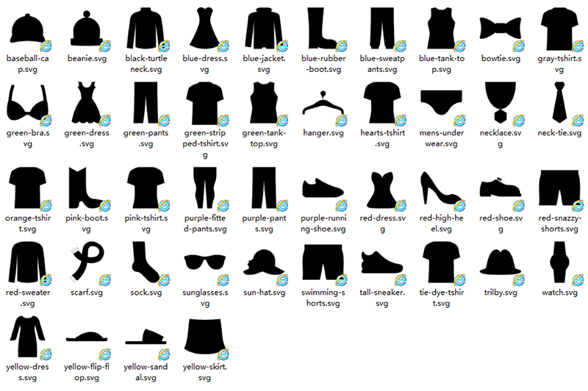This screenshot has height=391, width=588.
Task: Click the watch.svg file icon
Action: (x=560, y=262)
